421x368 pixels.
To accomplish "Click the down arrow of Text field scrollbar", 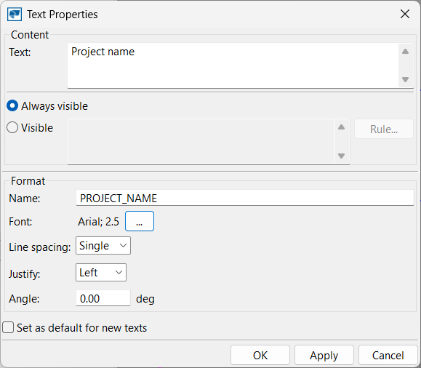I will 405,79.
